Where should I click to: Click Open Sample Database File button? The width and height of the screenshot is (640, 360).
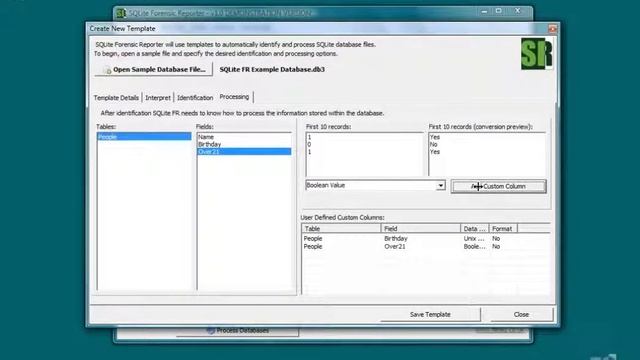(x=153, y=69)
